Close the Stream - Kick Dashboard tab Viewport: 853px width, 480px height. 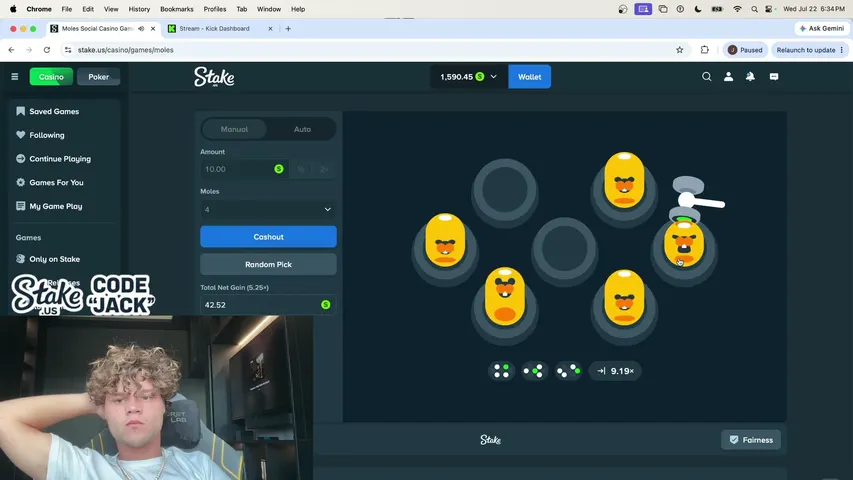click(270, 28)
